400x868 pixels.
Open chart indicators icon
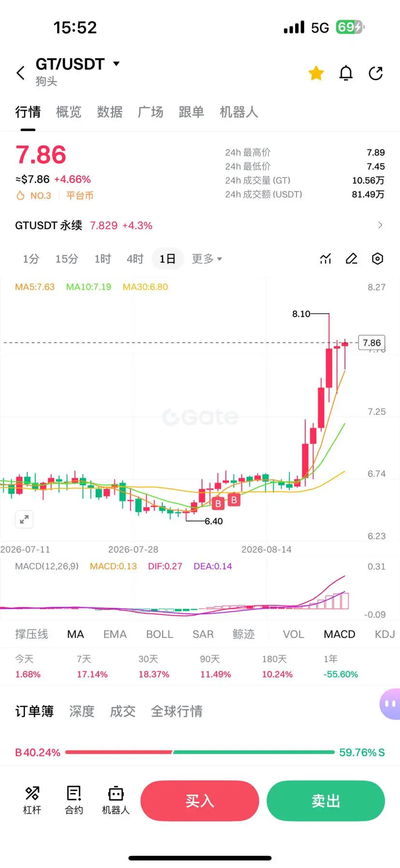[326, 259]
